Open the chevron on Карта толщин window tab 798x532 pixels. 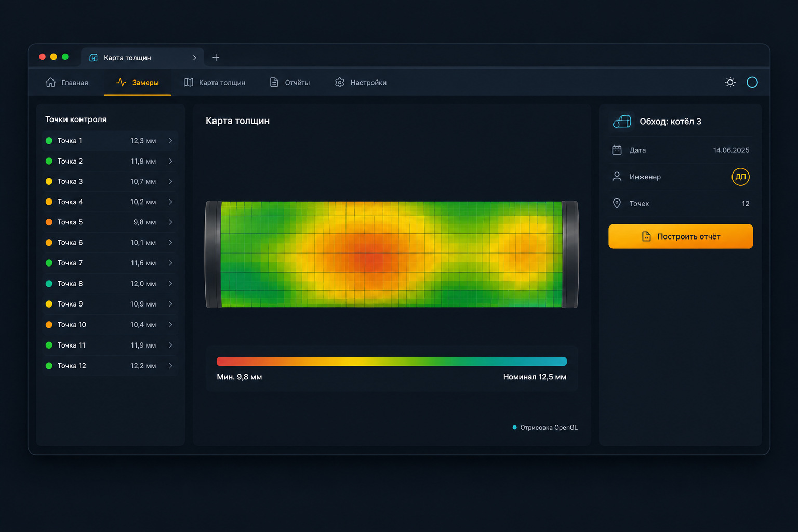point(195,57)
